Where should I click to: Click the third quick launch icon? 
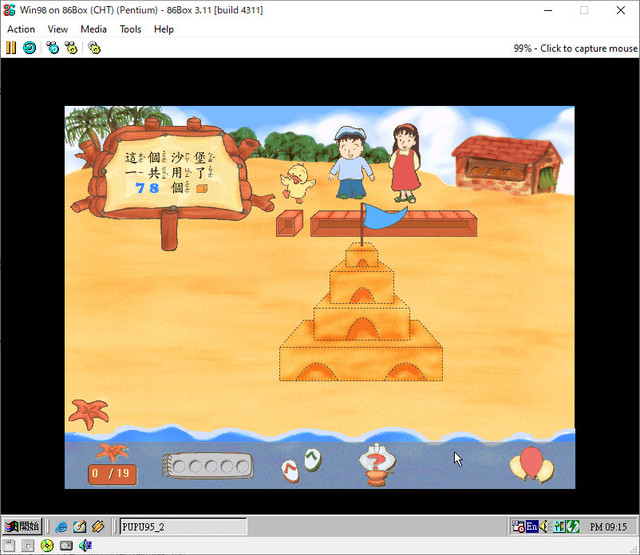(x=98, y=527)
